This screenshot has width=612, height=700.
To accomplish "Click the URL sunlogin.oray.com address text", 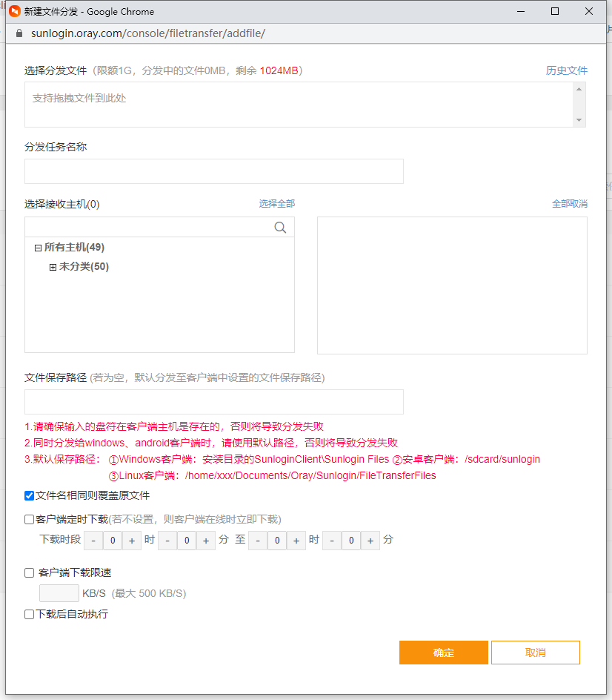I will point(148,33).
